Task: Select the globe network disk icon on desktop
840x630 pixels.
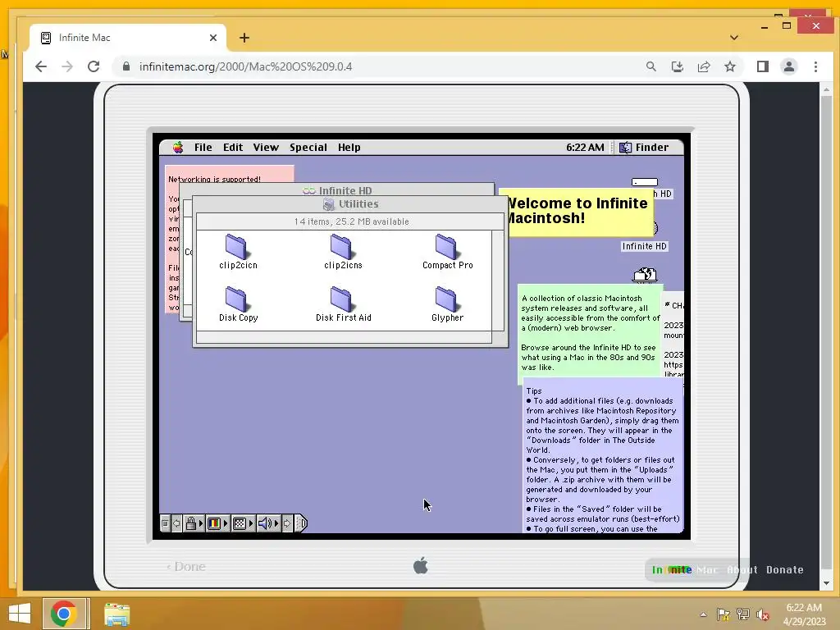Action: pos(645,276)
